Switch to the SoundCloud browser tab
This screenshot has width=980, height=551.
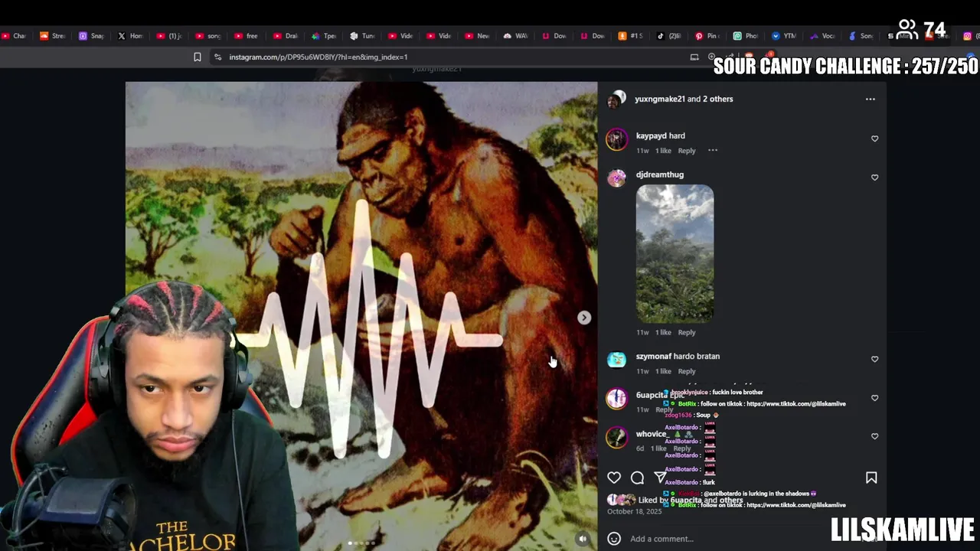click(52, 36)
